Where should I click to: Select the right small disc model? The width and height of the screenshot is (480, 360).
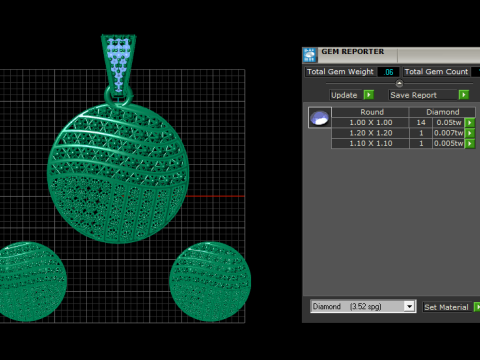point(210,282)
